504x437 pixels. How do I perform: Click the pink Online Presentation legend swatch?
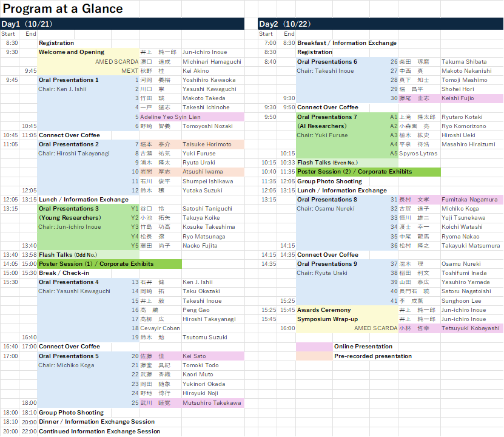click(x=314, y=347)
